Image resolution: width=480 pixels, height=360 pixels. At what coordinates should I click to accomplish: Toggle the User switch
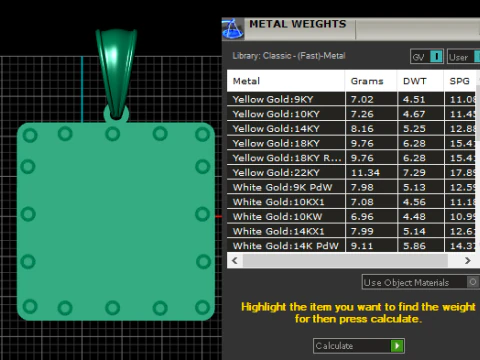[477, 56]
